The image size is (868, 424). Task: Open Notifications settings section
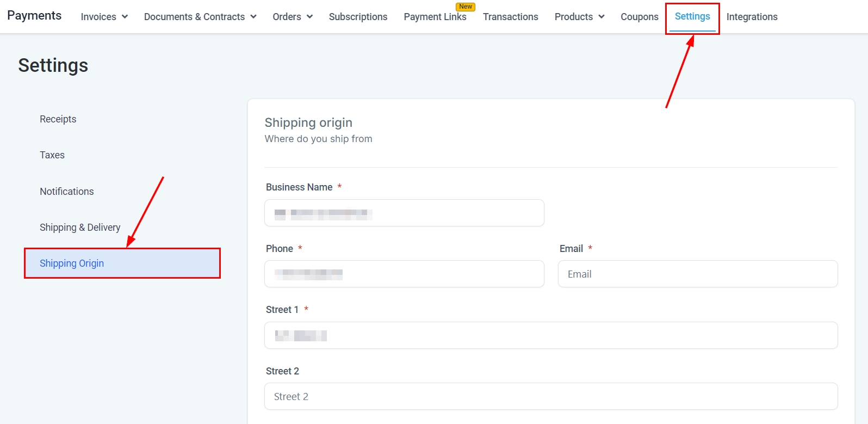(x=67, y=192)
